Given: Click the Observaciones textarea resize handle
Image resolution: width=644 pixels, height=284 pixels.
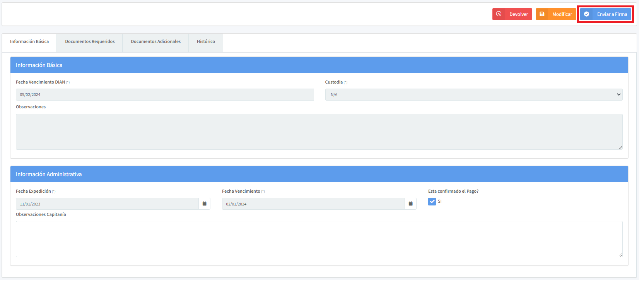Looking at the screenshot, I should click(x=620, y=147).
